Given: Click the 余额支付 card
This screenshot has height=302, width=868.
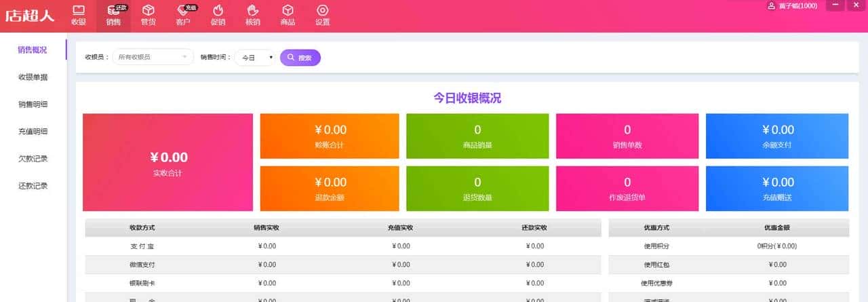Looking at the screenshot, I should click(777, 136).
